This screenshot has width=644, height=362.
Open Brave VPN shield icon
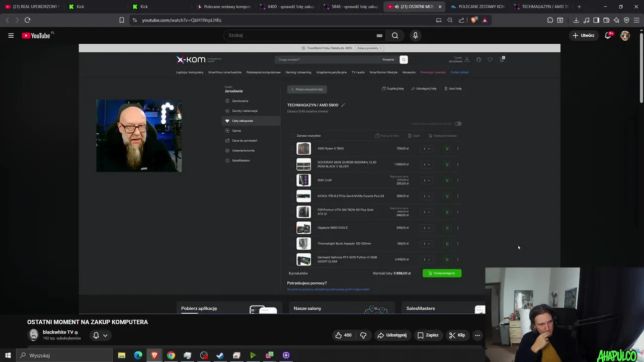[626, 20]
